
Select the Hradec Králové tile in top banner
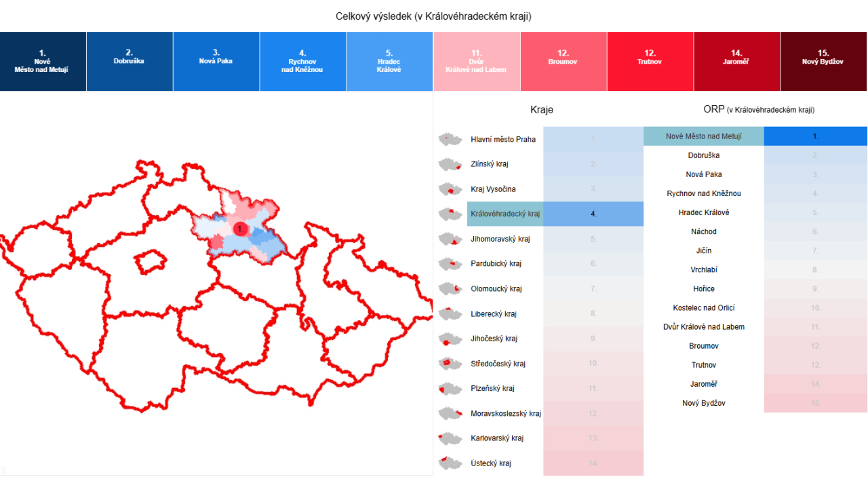click(x=389, y=61)
